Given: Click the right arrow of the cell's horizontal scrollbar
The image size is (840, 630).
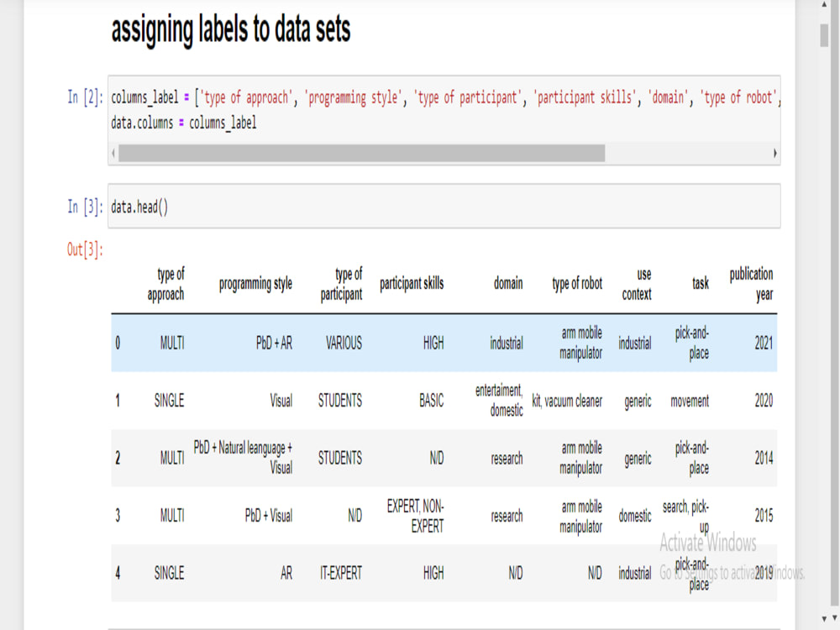Looking at the screenshot, I should (x=774, y=154).
